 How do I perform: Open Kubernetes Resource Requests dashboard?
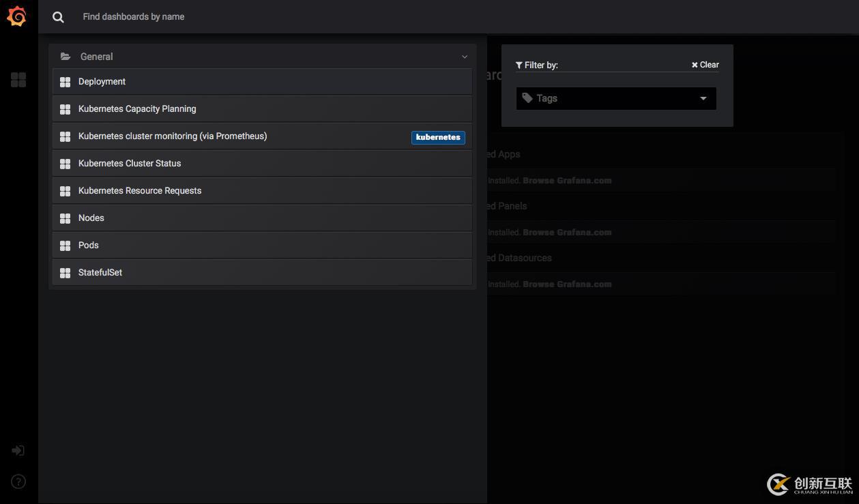[x=140, y=191]
